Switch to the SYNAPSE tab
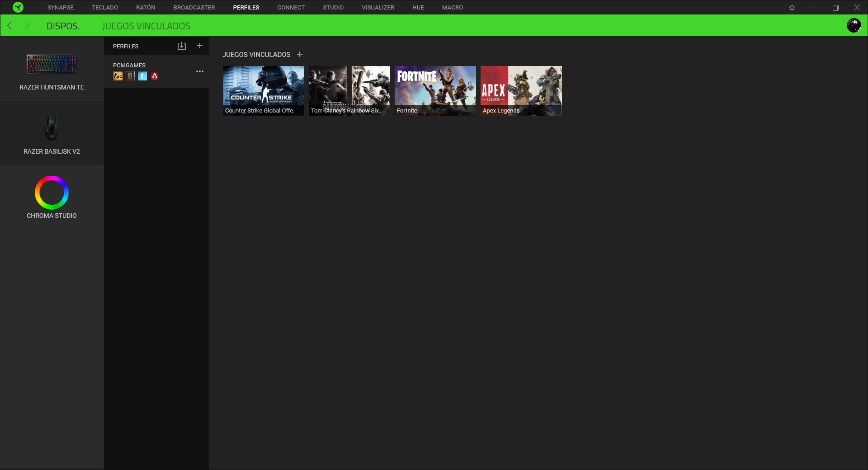Viewport: 868px width, 470px height. [x=61, y=8]
